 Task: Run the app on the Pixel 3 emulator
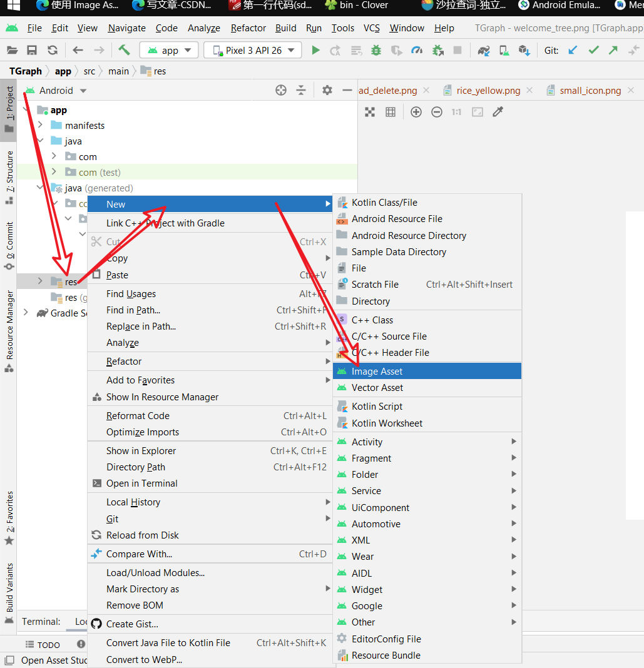click(x=315, y=50)
